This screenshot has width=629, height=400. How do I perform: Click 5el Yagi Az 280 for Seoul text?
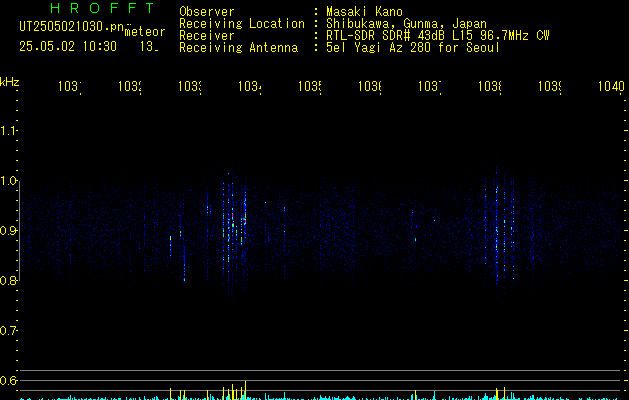coord(413,48)
